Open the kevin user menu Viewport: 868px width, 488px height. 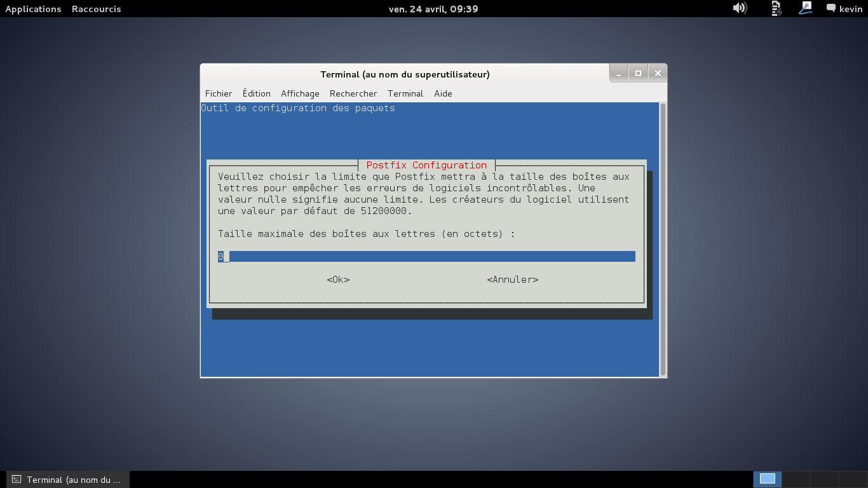851,9
